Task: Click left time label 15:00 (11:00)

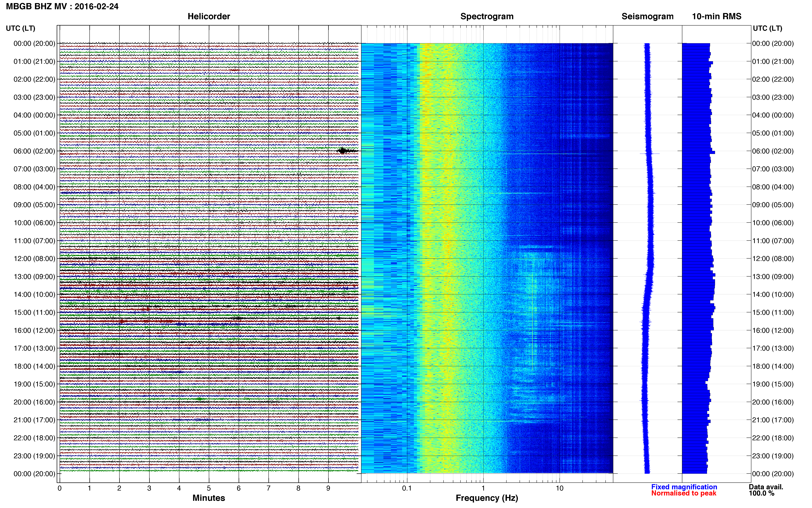Action: pos(34,312)
